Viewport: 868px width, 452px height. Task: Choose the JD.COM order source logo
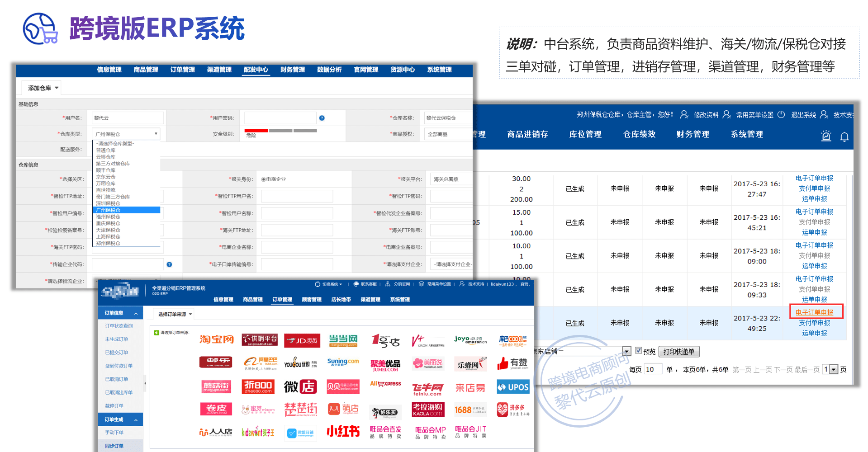[302, 340]
